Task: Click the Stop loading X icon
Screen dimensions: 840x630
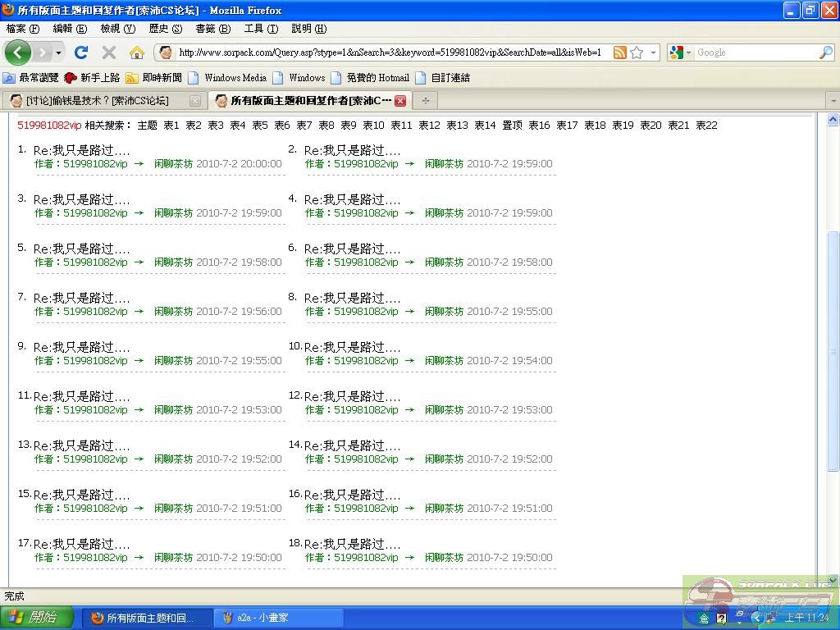Action: (x=108, y=52)
